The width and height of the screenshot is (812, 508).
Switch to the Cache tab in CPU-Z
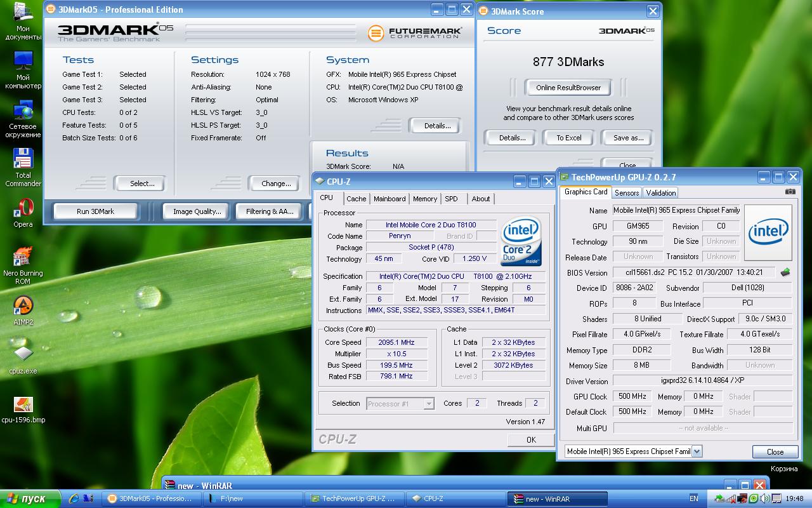[x=356, y=199]
